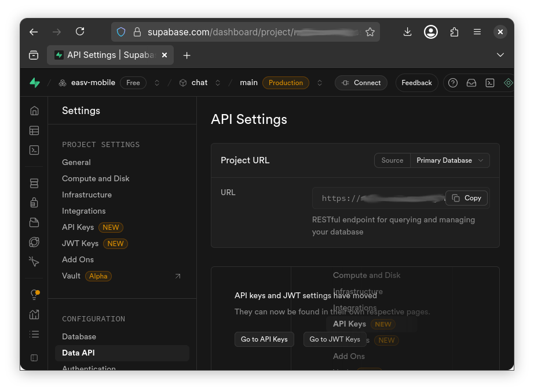Screen dimensions: 534x392
Task: Open the browser downloads icon
Action: coord(407,32)
